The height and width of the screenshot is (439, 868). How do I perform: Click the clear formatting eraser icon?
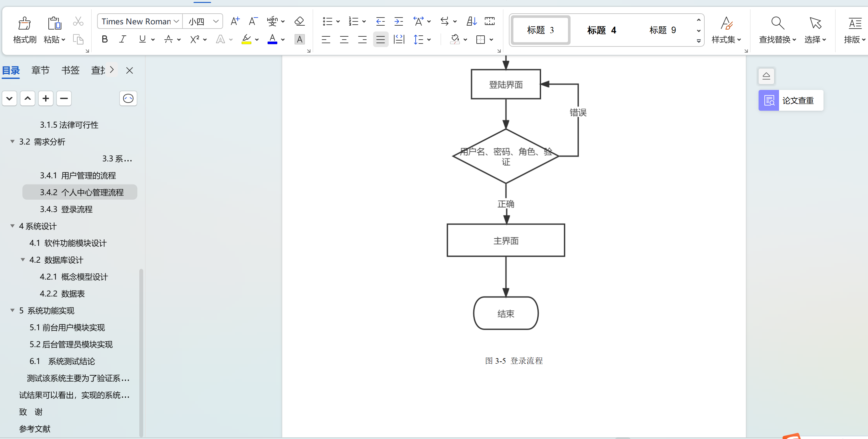click(299, 21)
